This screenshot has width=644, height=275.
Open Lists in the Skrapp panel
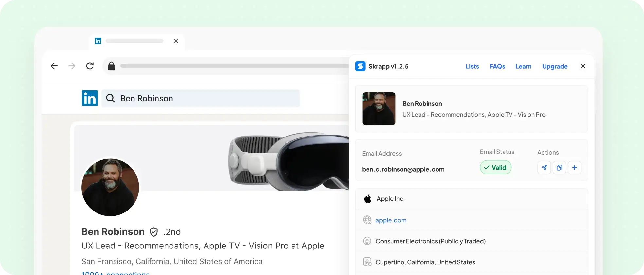tap(472, 66)
